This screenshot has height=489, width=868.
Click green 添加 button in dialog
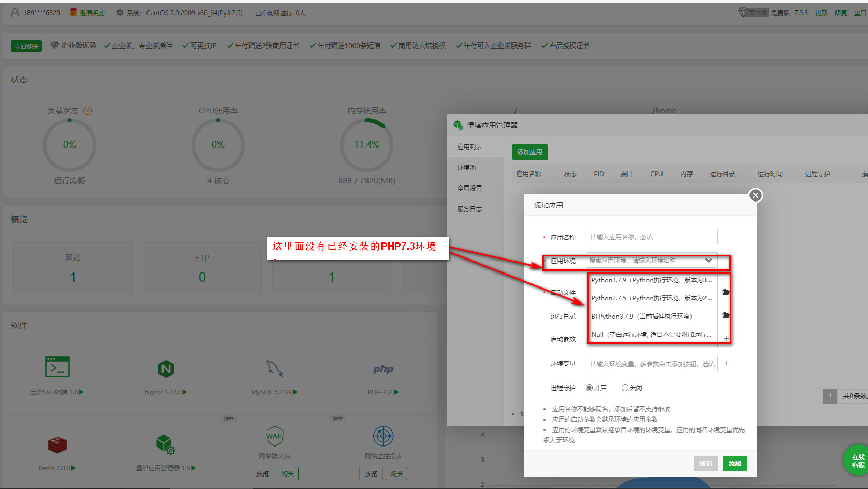735,464
